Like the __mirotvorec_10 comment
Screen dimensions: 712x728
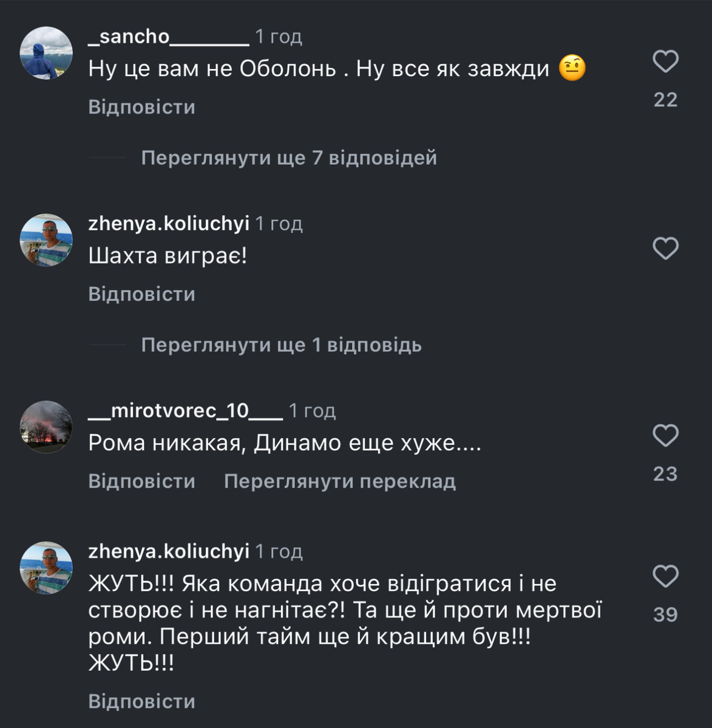665,436
